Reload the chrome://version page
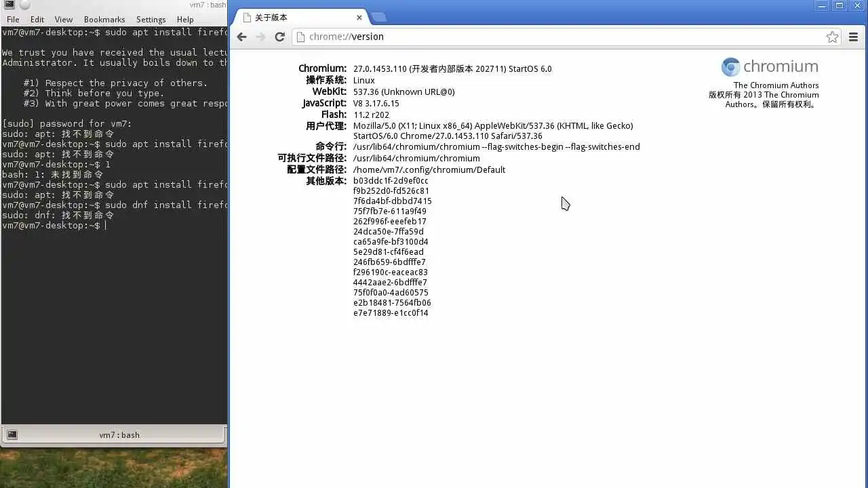 [x=279, y=37]
